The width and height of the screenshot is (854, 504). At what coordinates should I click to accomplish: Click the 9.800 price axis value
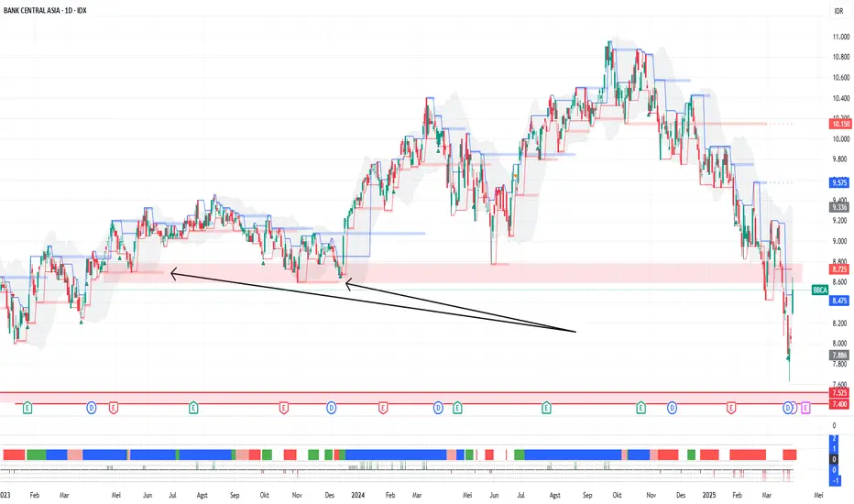[839, 159]
